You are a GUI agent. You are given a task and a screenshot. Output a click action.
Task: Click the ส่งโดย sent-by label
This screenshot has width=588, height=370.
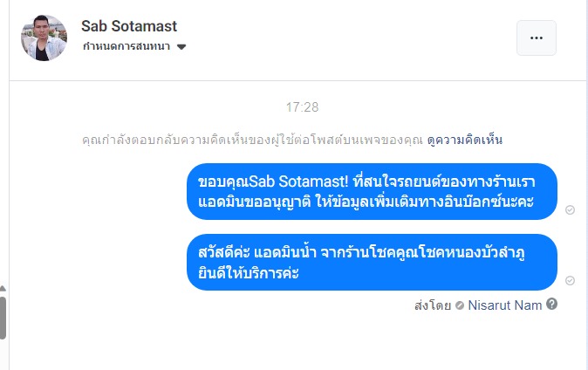(x=433, y=305)
